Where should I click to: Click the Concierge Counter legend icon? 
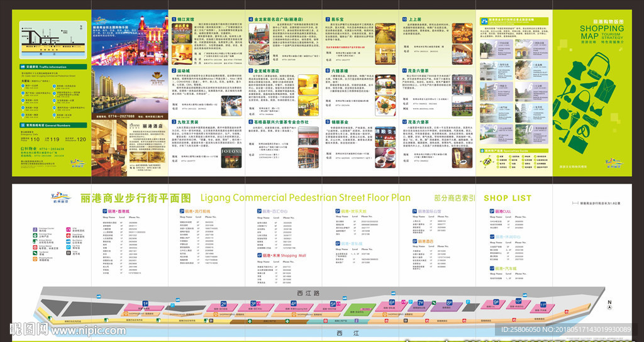[x=36, y=229]
